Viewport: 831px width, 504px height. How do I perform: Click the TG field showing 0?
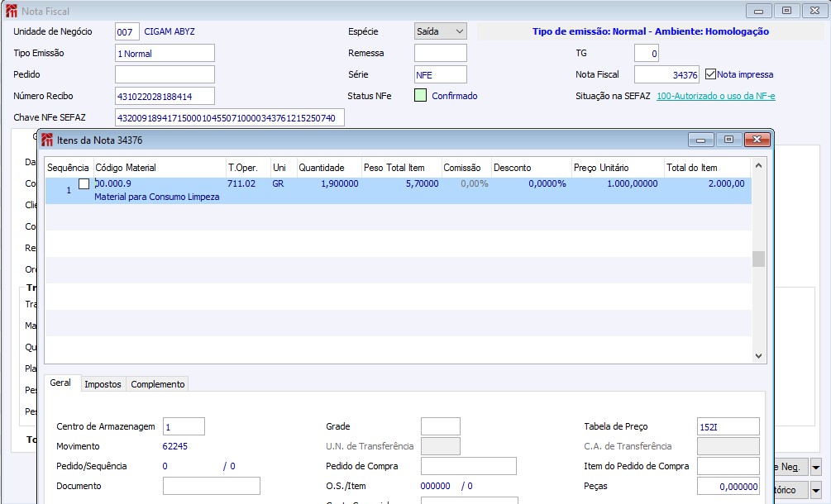click(x=647, y=53)
